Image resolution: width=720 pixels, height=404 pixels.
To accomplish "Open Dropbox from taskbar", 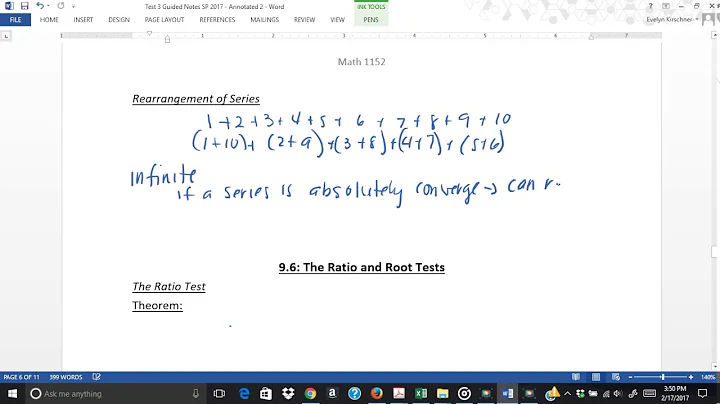I will click(x=288, y=393).
